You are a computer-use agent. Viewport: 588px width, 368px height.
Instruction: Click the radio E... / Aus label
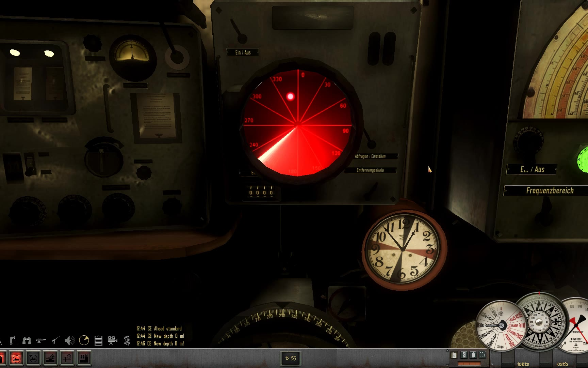pyautogui.click(x=532, y=169)
